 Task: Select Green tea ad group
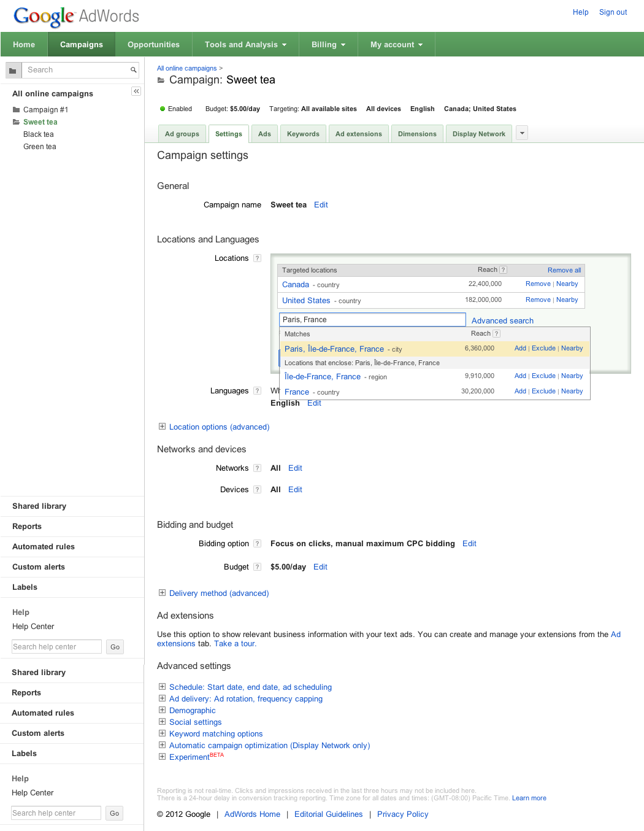click(40, 147)
